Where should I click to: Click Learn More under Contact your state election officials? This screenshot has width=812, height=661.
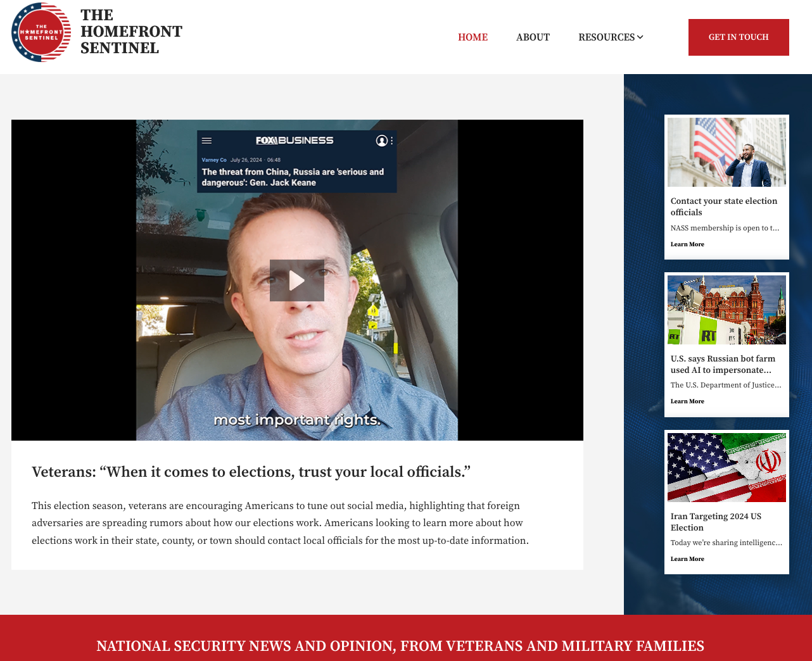[x=687, y=244]
